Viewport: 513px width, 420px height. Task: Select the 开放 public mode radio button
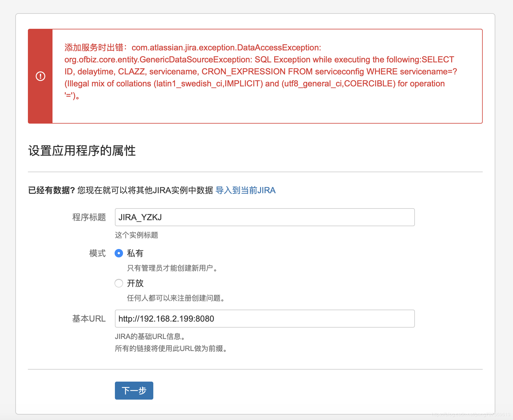point(119,283)
